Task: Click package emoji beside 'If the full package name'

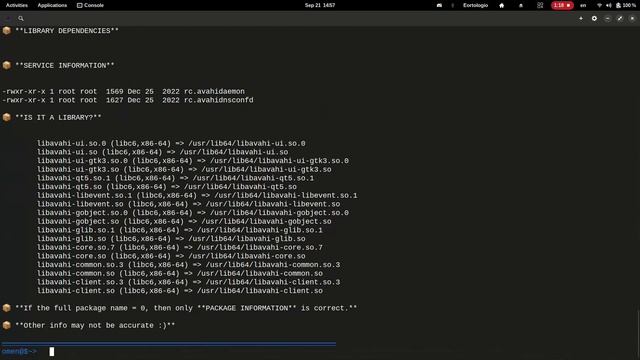Action: click(x=7, y=308)
